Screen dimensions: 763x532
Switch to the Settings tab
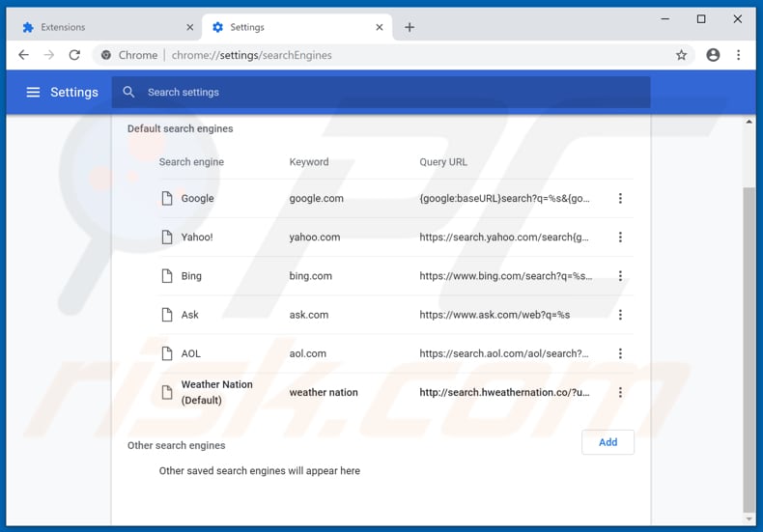pyautogui.click(x=297, y=27)
